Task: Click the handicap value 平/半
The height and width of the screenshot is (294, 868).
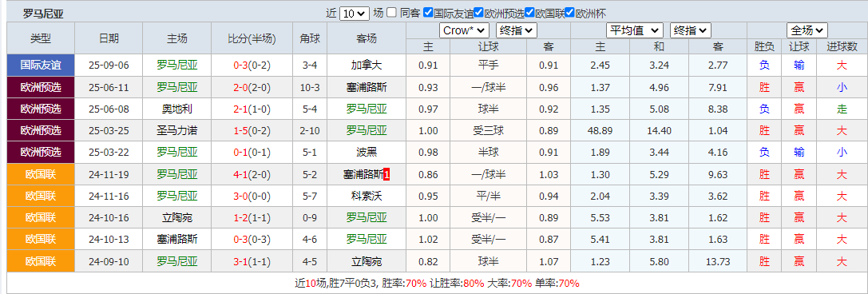Action: 487,196
